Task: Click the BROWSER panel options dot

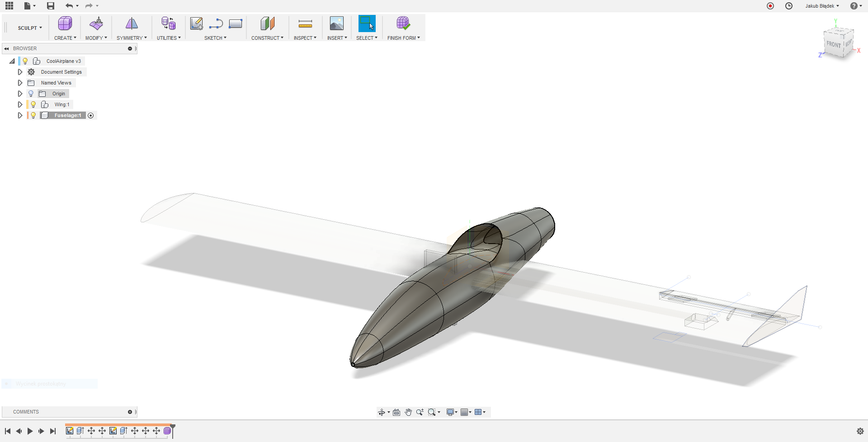Action: [130, 48]
